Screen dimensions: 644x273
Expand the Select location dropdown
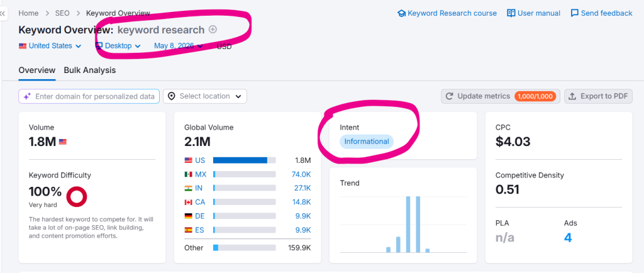[205, 96]
